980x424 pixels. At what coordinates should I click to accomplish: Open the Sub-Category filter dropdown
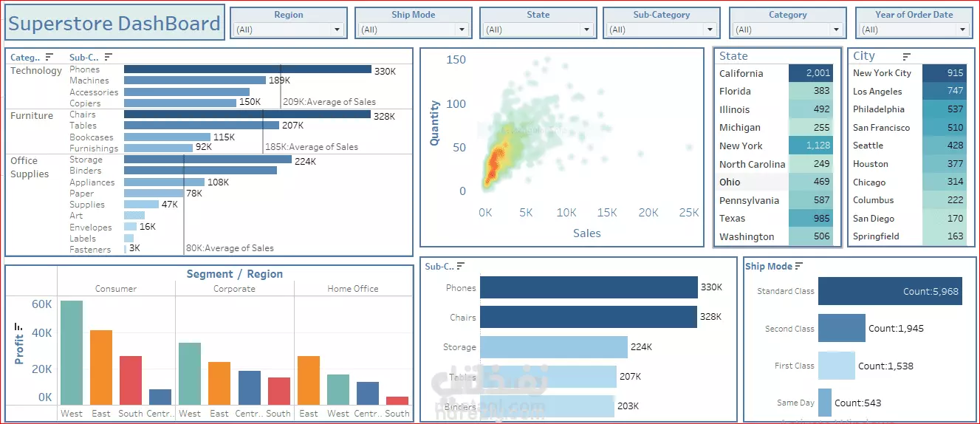click(661, 30)
